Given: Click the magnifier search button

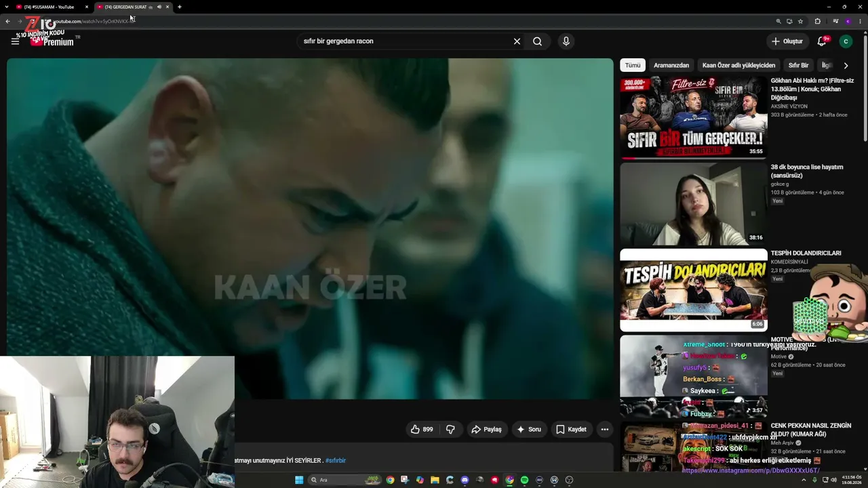Looking at the screenshot, I should (537, 41).
